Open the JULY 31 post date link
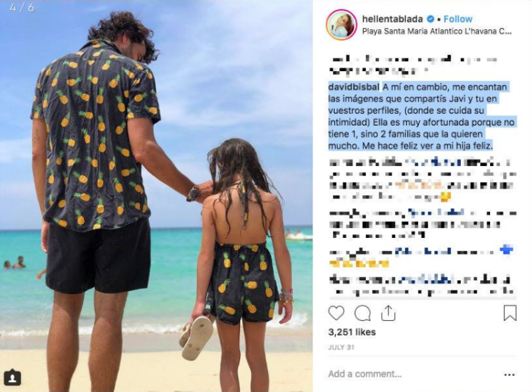 click(341, 347)
